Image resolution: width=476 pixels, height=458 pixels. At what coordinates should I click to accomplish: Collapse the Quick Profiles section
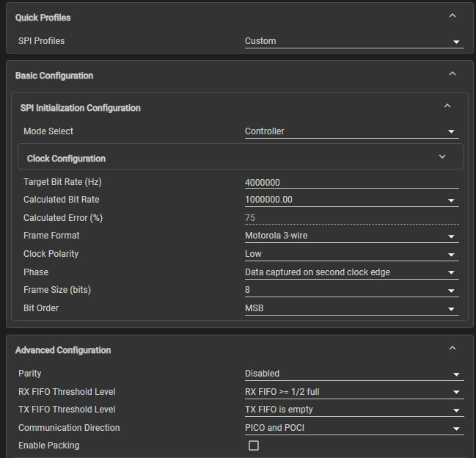pos(452,16)
